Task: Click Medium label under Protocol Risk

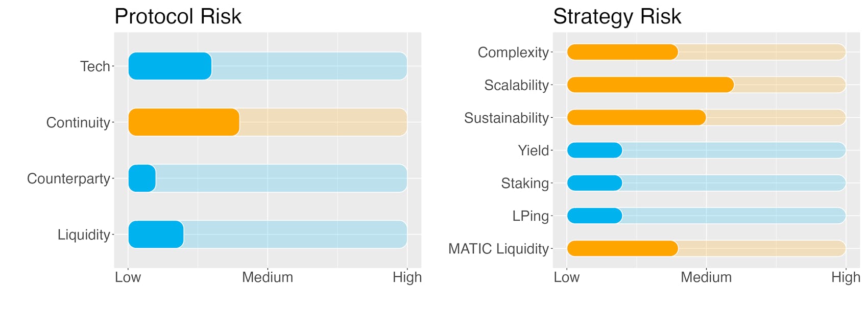Action: (268, 277)
